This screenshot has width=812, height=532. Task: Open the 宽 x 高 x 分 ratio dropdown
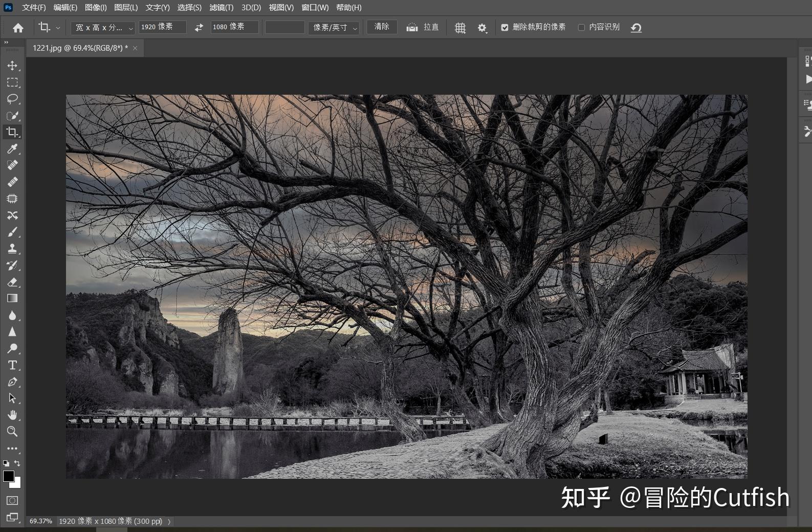pyautogui.click(x=103, y=28)
